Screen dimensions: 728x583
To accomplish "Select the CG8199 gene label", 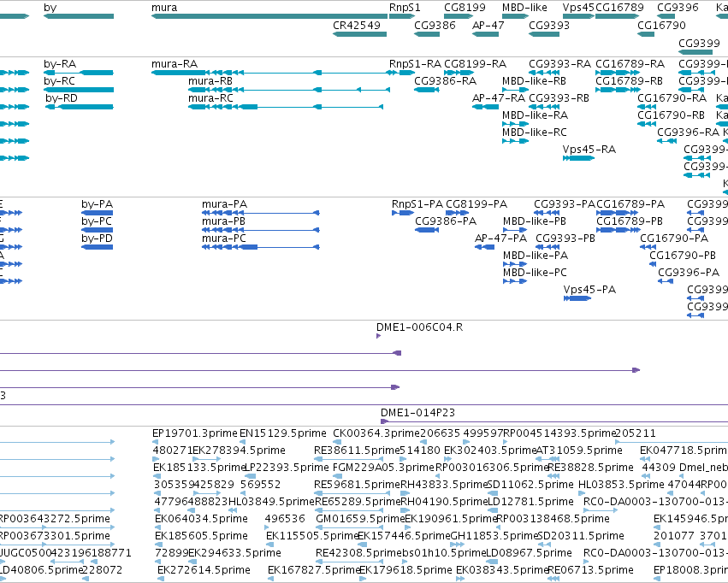I will [465, 8].
